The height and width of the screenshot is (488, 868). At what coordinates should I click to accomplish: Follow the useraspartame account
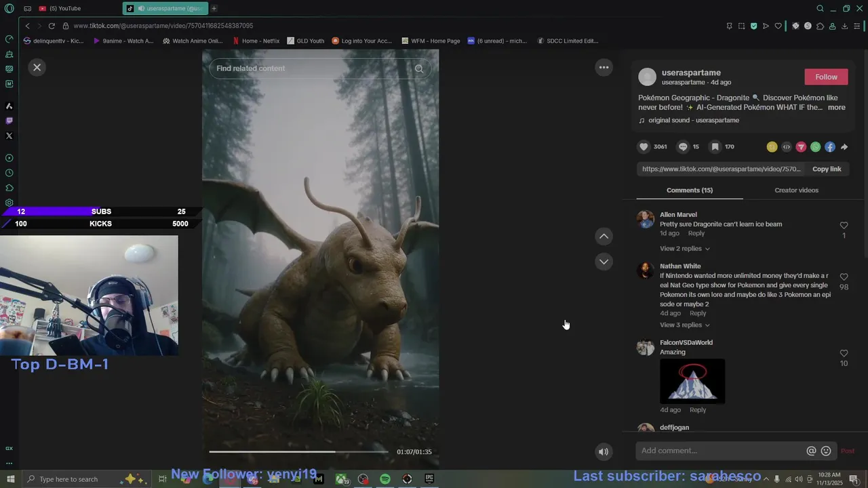pyautogui.click(x=826, y=77)
